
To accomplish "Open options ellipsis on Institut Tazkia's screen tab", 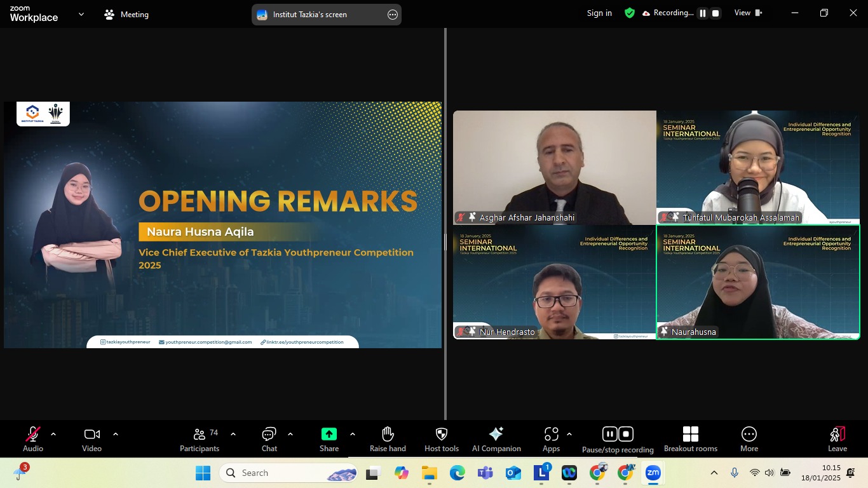I will (x=393, y=15).
